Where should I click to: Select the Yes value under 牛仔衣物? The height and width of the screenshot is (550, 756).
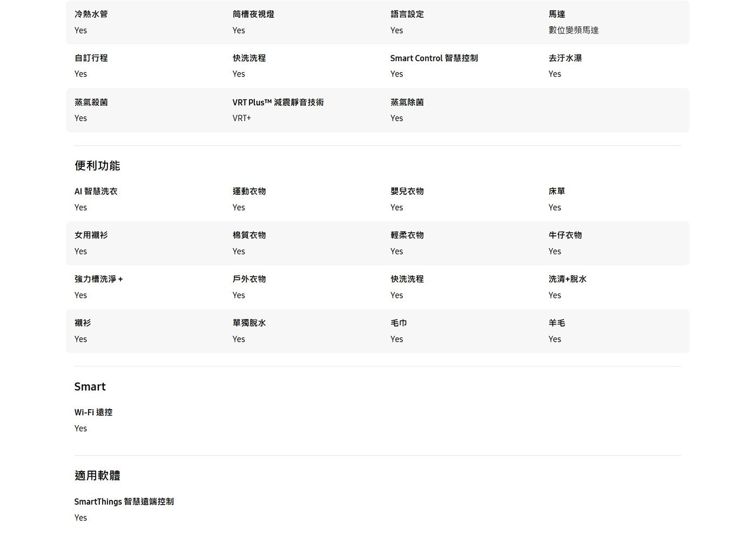[555, 251]
